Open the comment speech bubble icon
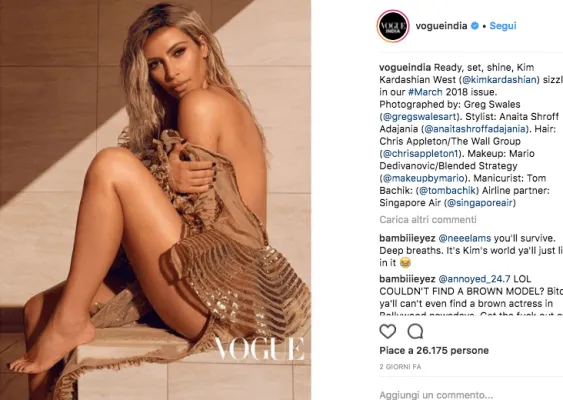Screen dimensions: 563x400 pos(415,331)
